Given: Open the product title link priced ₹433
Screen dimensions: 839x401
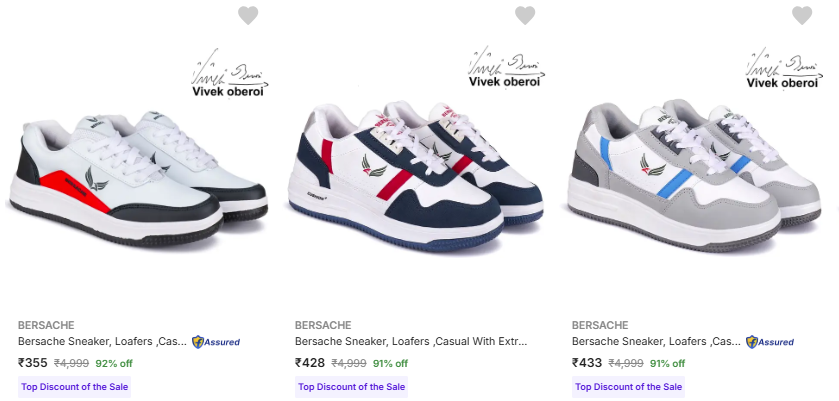Looking at the screenshot, I should coord(656,342).
